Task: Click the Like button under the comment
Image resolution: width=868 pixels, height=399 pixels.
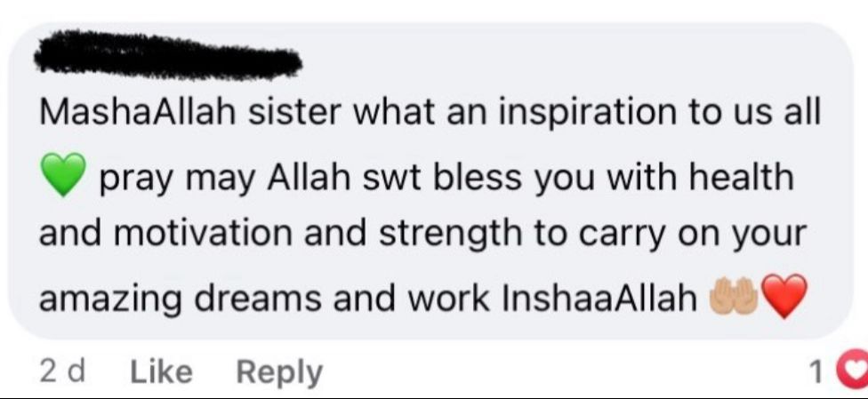Action: point(161,371)
